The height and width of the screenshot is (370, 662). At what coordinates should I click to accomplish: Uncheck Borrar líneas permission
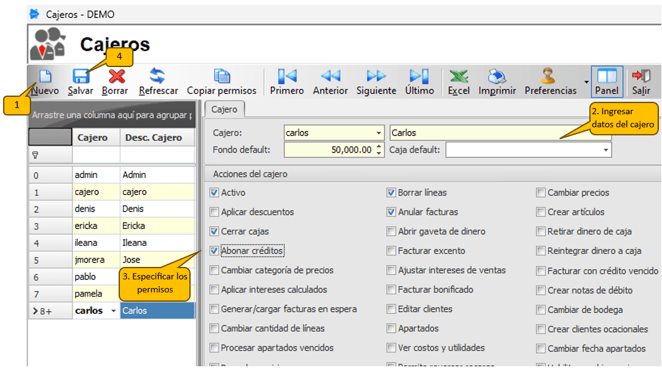pyautogui.click(x=391, y=193)
